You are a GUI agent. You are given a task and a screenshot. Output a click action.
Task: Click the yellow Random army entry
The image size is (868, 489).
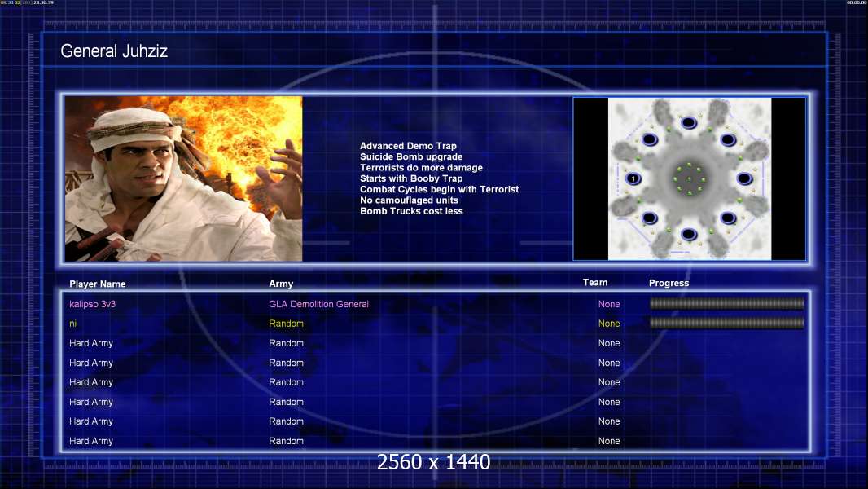click(x=286, y=324)
